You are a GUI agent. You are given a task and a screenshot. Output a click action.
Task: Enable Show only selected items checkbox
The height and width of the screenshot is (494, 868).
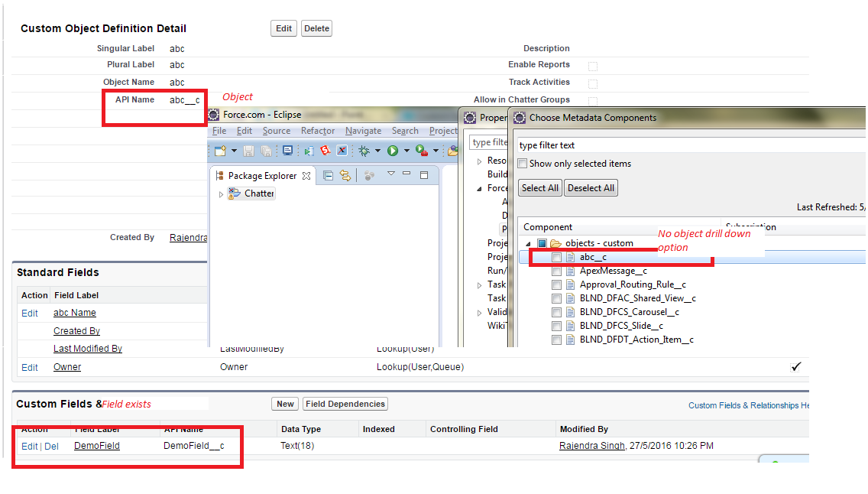523,164
